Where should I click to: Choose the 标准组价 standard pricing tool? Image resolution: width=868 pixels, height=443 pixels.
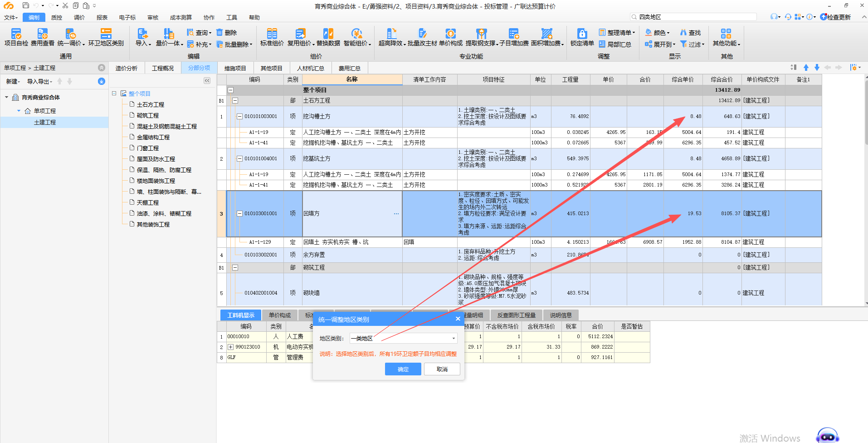(272, 37)
